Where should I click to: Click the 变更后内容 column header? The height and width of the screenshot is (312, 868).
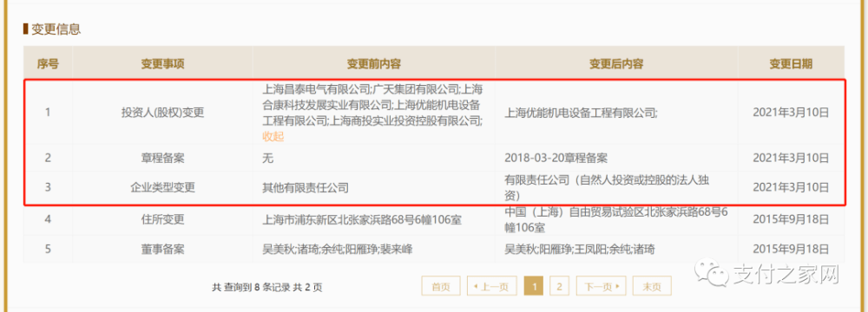[616, 64]
